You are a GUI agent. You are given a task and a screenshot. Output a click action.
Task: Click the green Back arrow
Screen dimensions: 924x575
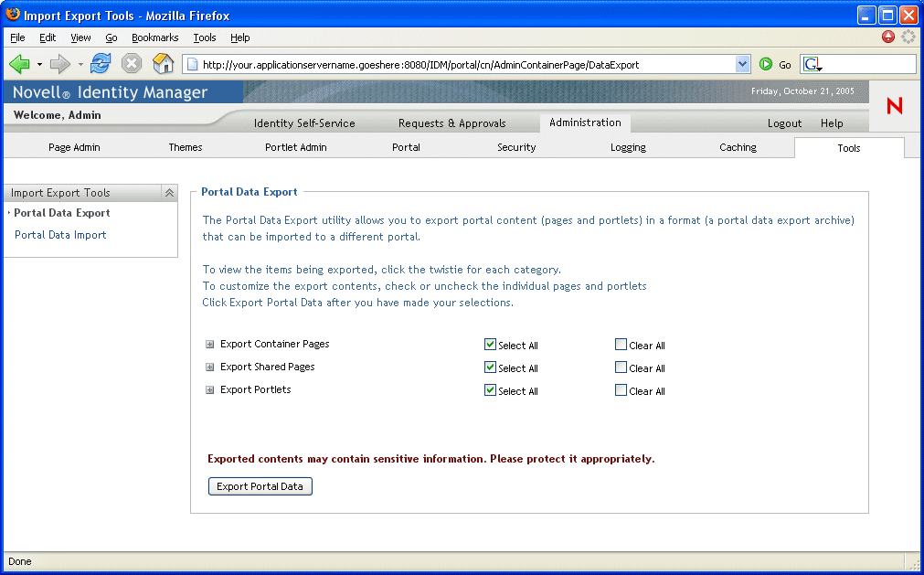pos(19,64)
